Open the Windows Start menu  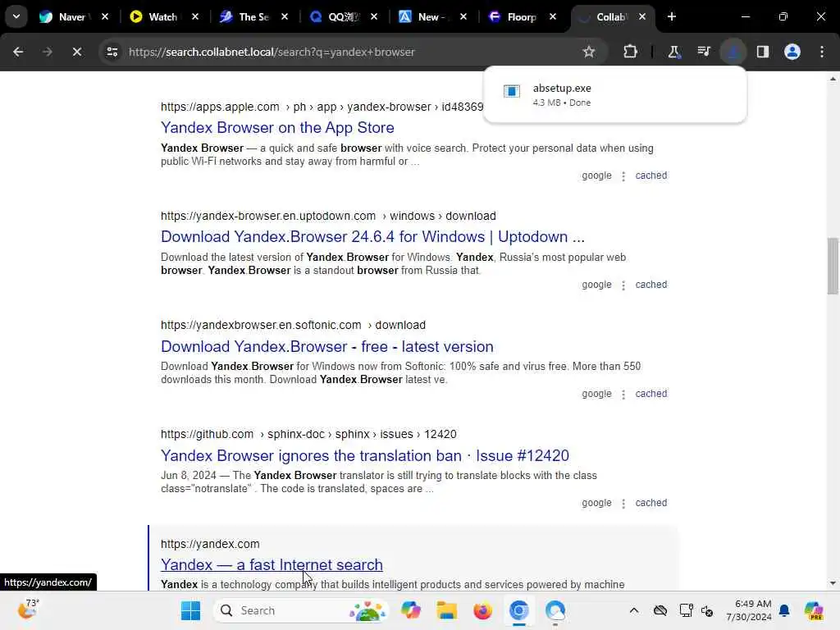pyautogui.click(x=190, y=610)
